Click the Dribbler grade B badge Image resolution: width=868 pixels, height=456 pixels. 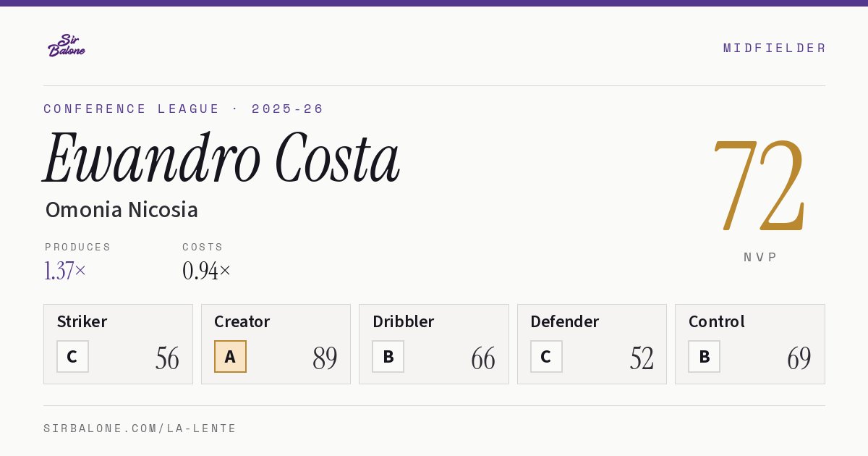click(388, 357)
